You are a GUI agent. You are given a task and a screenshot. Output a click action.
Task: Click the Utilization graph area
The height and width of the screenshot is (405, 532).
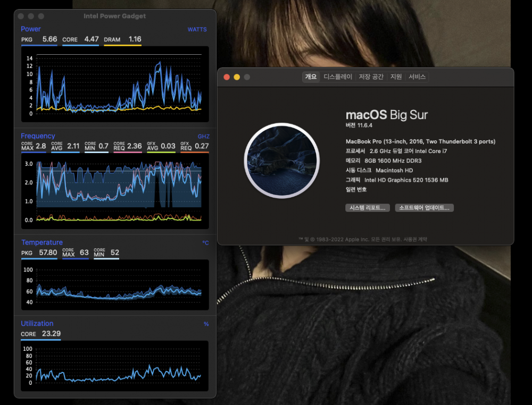[115, 366]
